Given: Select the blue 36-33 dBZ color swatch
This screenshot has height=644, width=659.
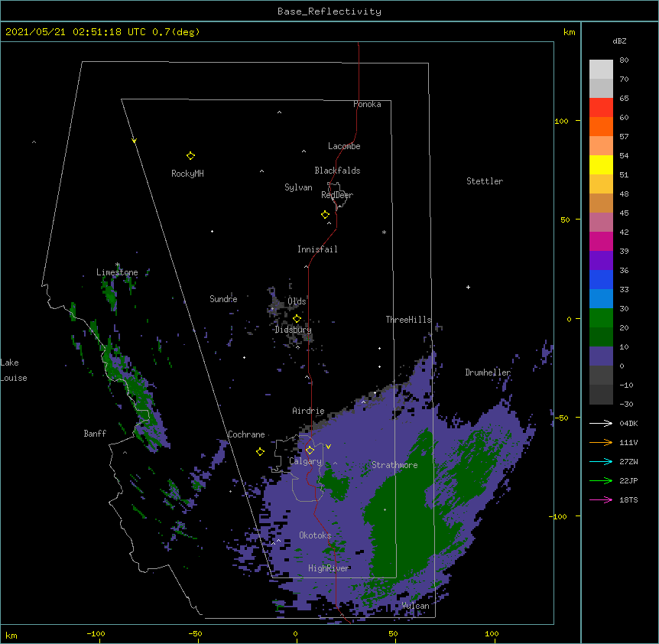Looking at the screenshot, I should click(601, 279).
